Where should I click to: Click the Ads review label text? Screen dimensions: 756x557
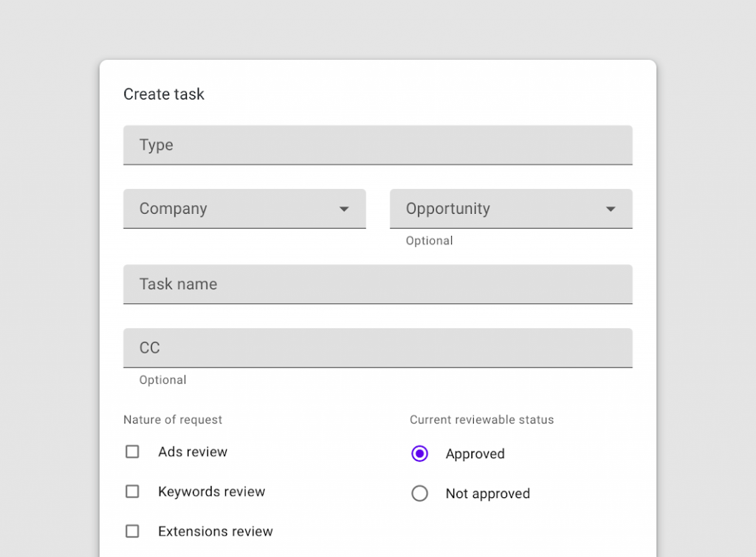point(193,452)
